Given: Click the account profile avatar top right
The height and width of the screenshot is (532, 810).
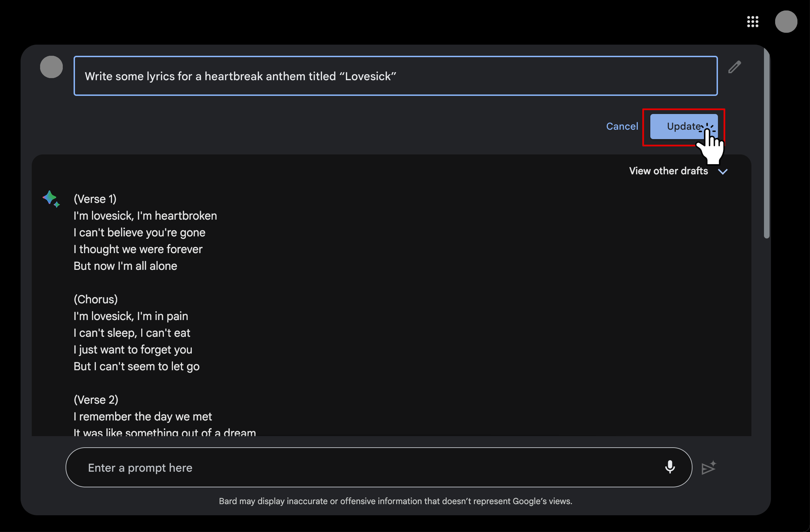Looking at the screenshot, I should (786, 22).
